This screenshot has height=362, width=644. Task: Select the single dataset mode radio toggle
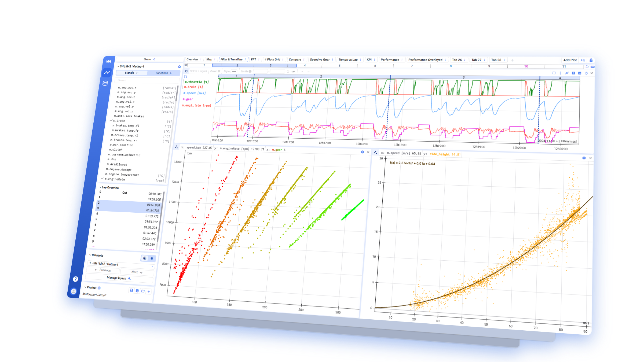[x=145, y=258]
